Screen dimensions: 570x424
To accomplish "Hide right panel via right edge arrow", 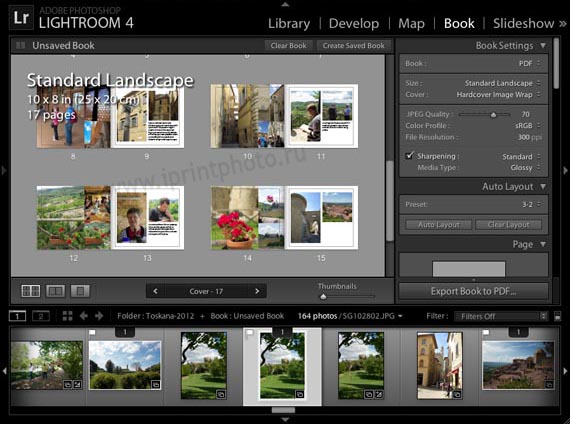I will [x=566, y=170].
